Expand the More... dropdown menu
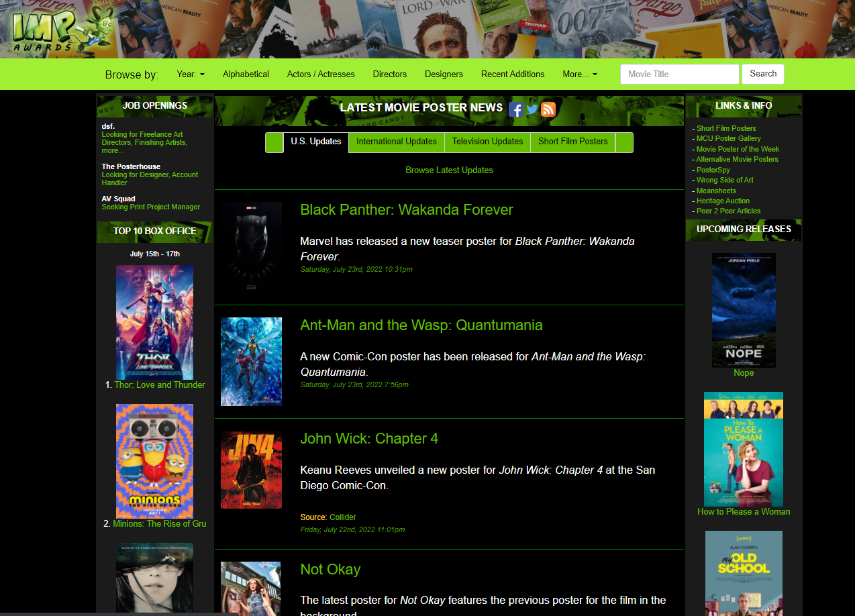 [580, 74]
